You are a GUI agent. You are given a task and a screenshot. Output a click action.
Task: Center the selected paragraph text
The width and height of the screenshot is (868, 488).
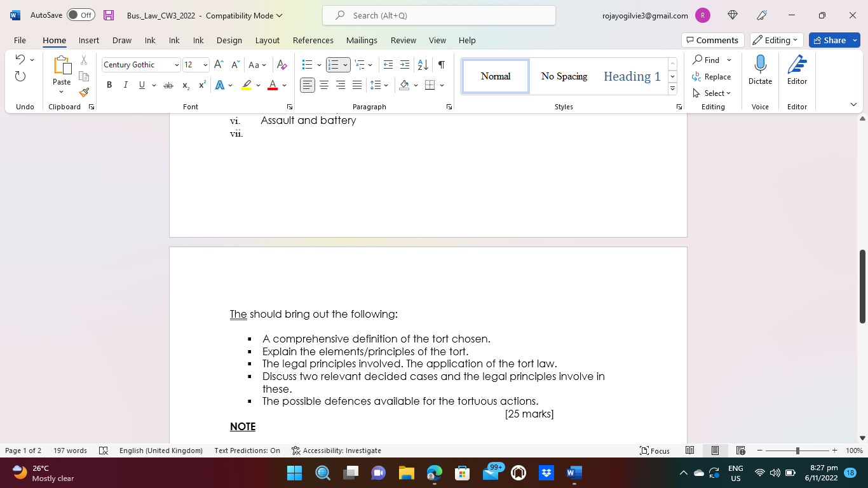pyautogui.click(x=324, y=85)
